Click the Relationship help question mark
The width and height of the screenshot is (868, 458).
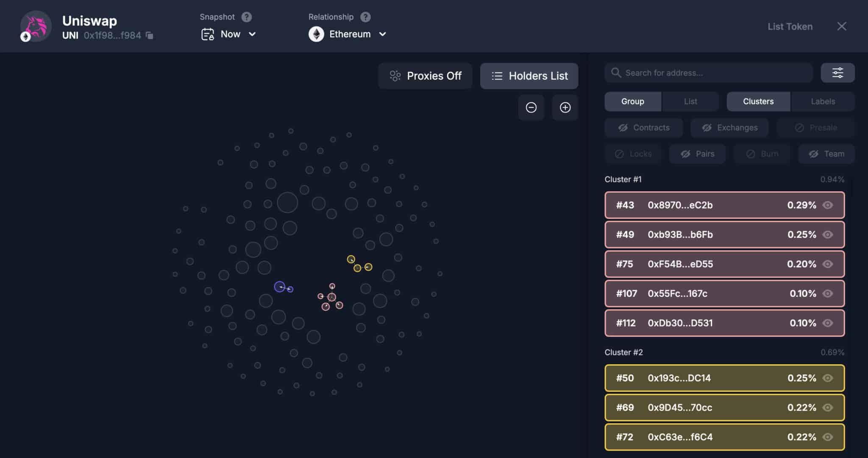tap(365, 17)
